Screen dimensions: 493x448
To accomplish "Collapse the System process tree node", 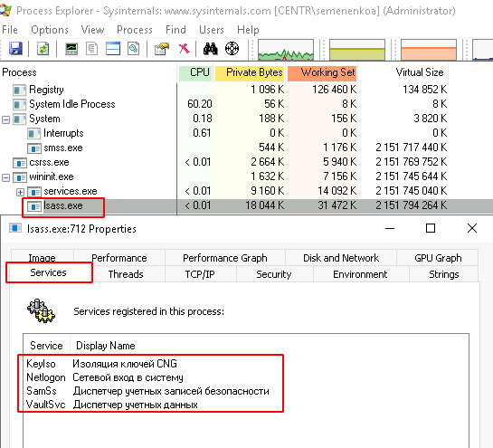I will point(5,119).
